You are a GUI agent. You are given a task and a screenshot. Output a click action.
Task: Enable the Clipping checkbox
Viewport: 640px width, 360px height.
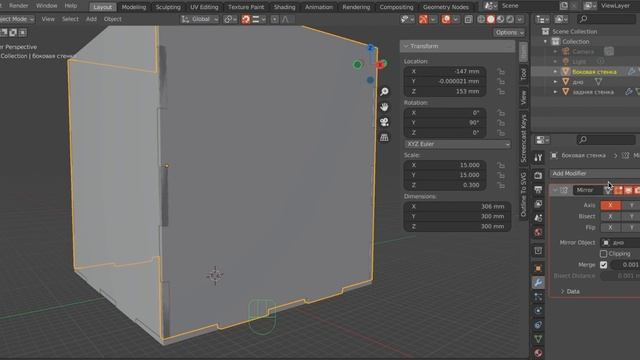603,254
